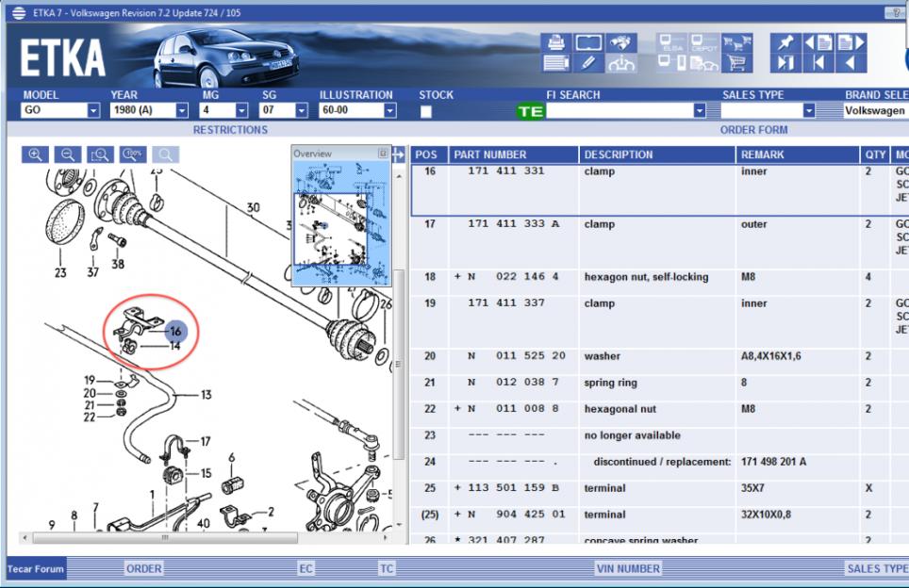The image size is (909, 588).
Task: Close the Overview panel
Action: [x=383, y=153]
